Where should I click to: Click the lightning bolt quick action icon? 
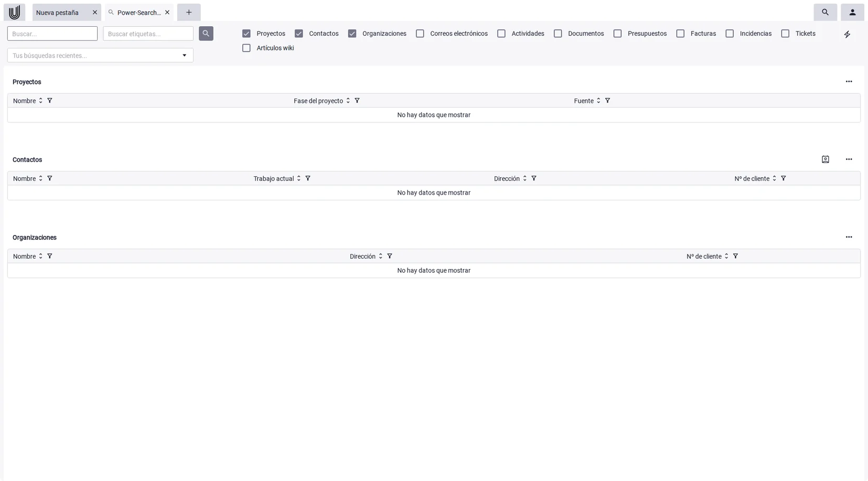[x=847, y=34]
